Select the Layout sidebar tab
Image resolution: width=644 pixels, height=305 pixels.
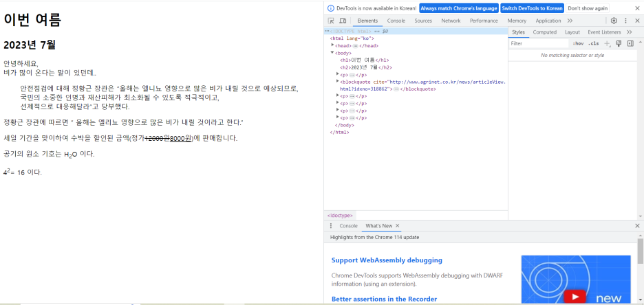pyautogui.click(x=572, y=32)
